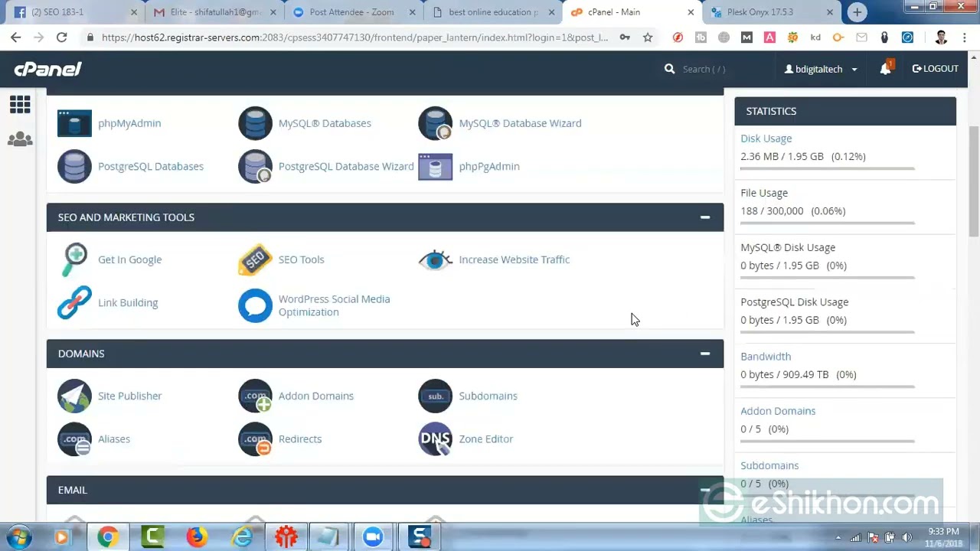This screenshot has width=980, height=551.
Task: Click the phpMyAdmin text link
Action: [129, 123]
